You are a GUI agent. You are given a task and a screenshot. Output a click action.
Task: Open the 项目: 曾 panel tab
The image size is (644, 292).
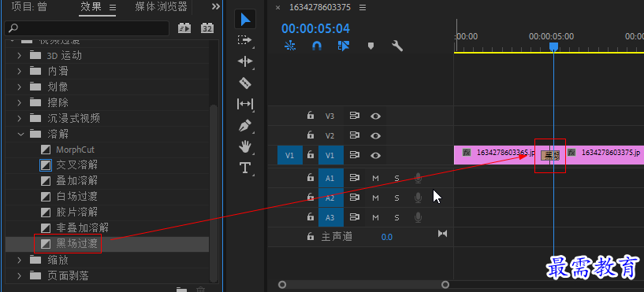(x=29, y=6)
